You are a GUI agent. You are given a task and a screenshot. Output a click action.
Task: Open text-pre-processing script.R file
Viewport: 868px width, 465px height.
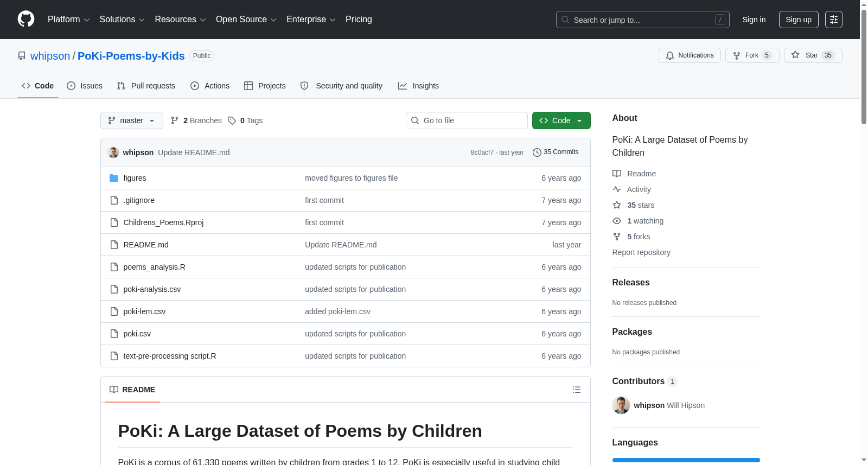click(x=170, y=356)
